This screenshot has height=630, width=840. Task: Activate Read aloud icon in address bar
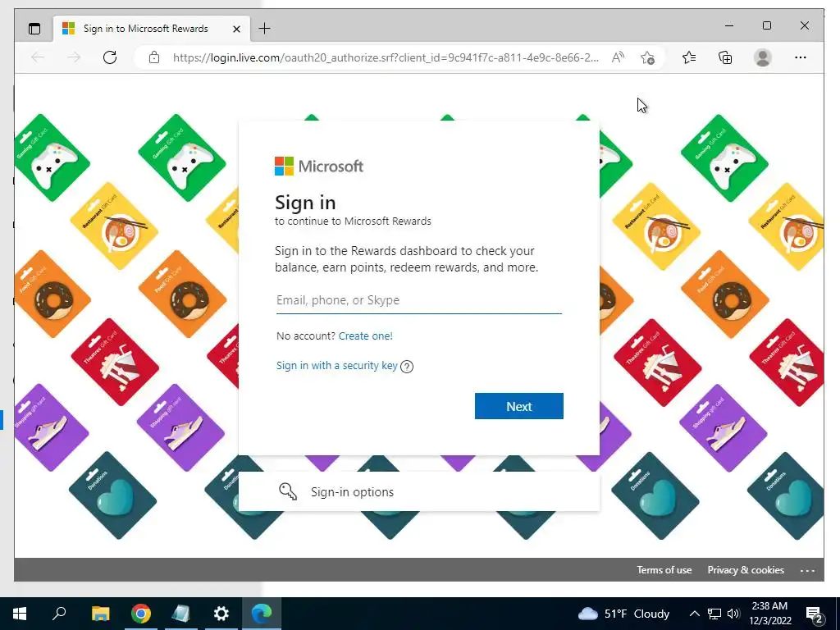pos(618,57)
